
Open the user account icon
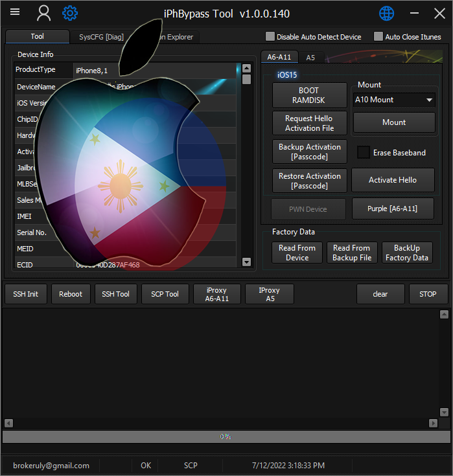click(x=44, y=14)
